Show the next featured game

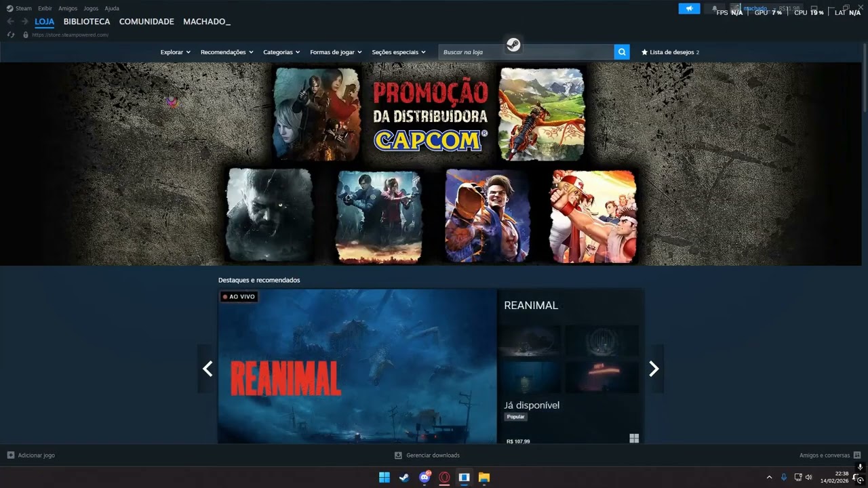click(x=654, y=369)
